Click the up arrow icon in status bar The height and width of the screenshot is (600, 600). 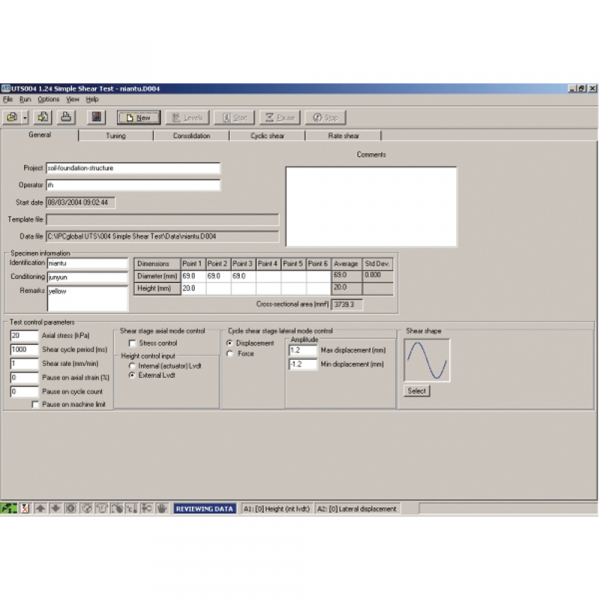coord(41,508)
